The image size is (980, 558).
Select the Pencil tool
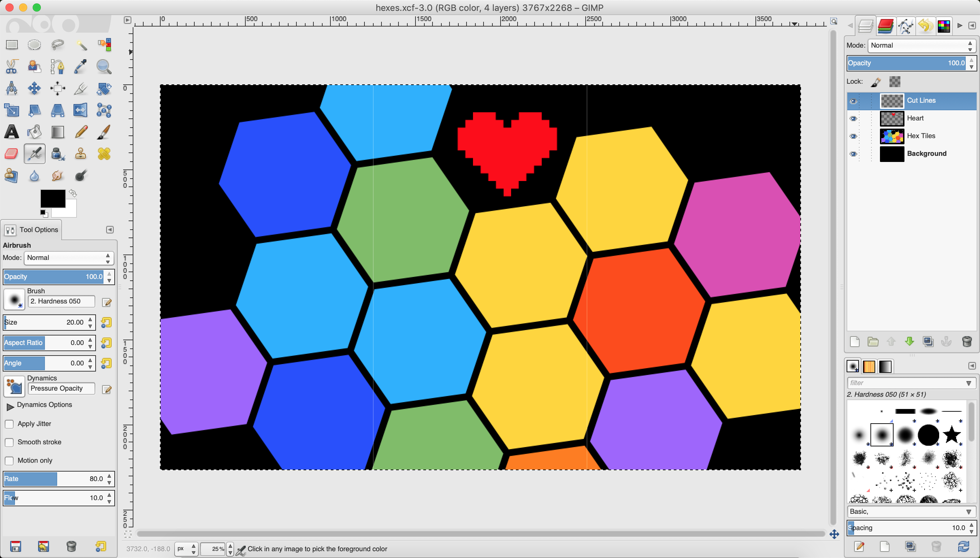81,132
